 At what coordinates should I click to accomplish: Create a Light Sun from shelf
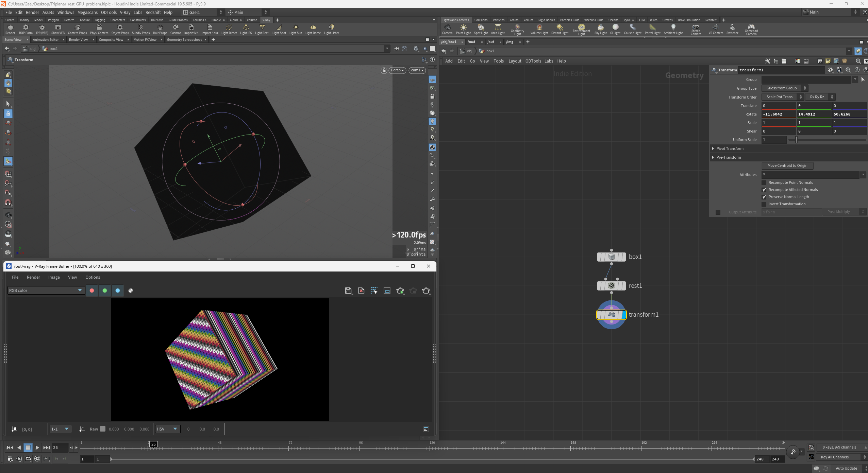click(x=296, y=29)
